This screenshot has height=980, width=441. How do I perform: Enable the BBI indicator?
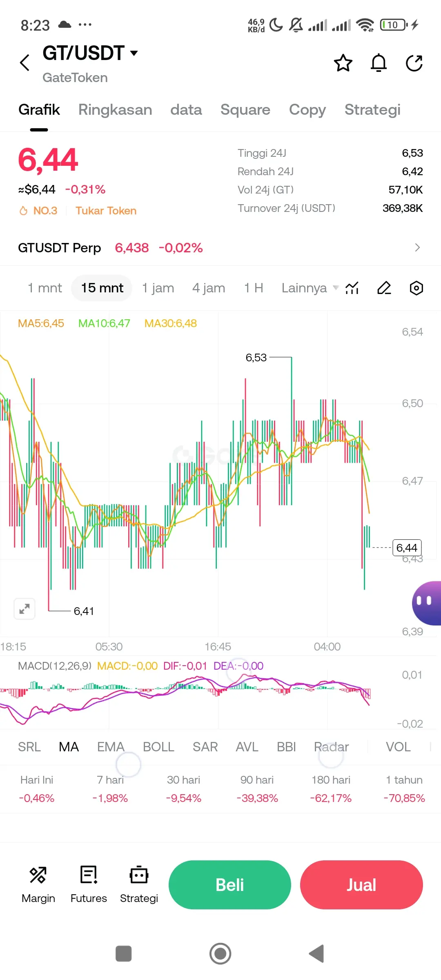(286, 747)
